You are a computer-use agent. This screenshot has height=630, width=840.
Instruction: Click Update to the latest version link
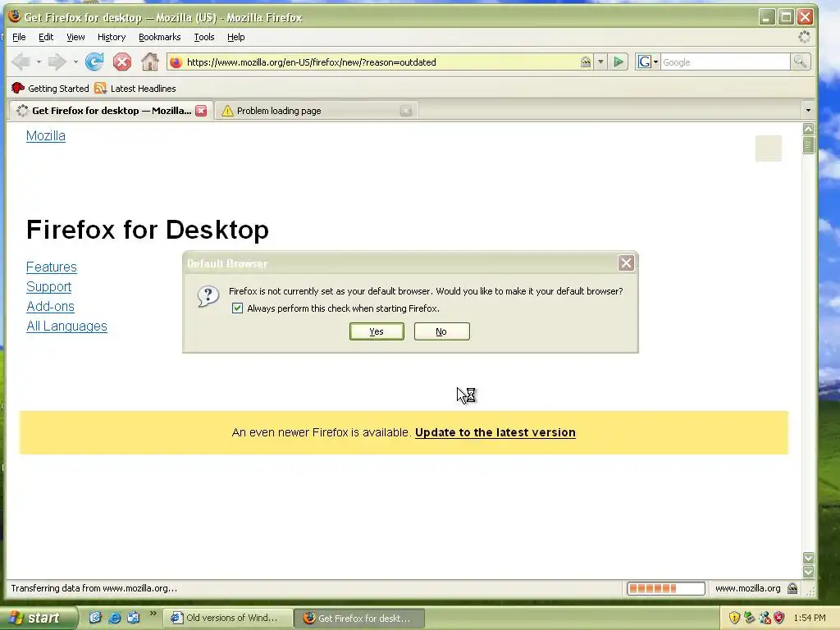point(495,432)
